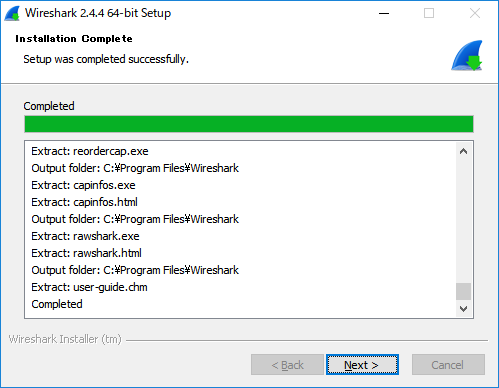
Task: Click the greyed-out Cancel button
Action: pyautogui.click(x=448, y=365)
